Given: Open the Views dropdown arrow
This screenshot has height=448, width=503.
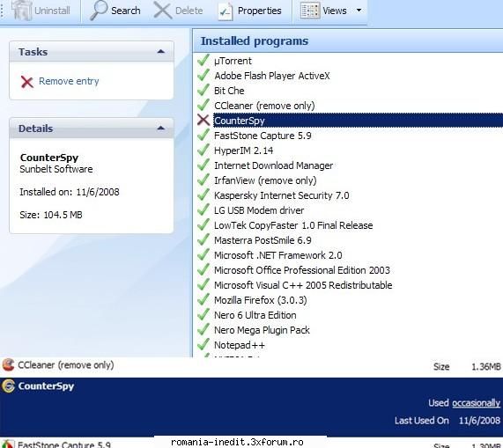Looking at the screenshot, I should tap(359, 11).
